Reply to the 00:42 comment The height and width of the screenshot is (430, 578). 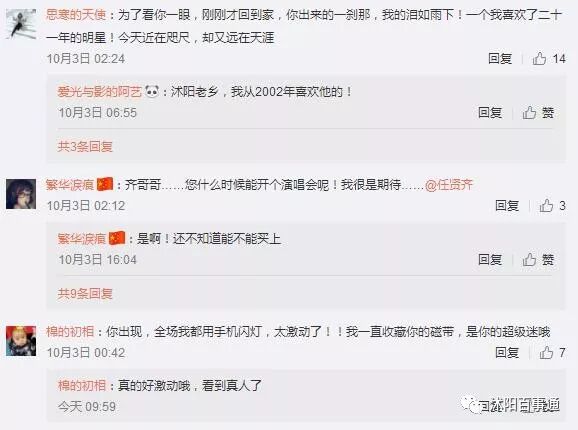pos(507,353)
